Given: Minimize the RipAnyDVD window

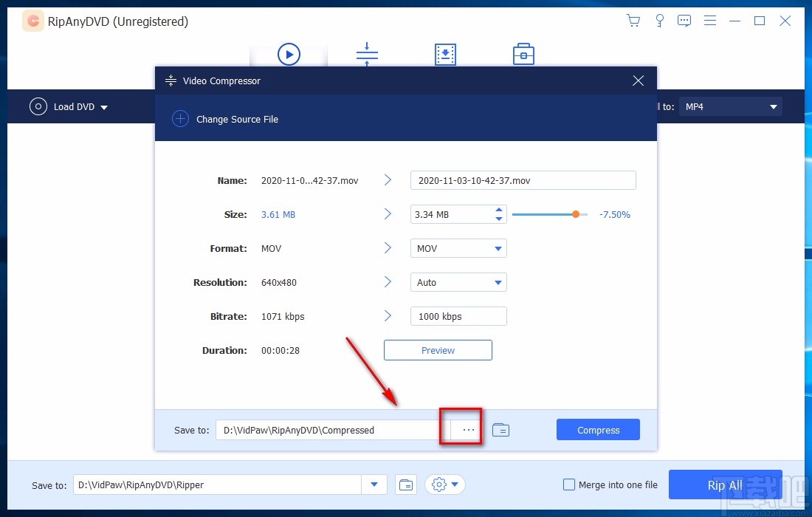Looking at the screenshot, I should (x=734, y=21).
